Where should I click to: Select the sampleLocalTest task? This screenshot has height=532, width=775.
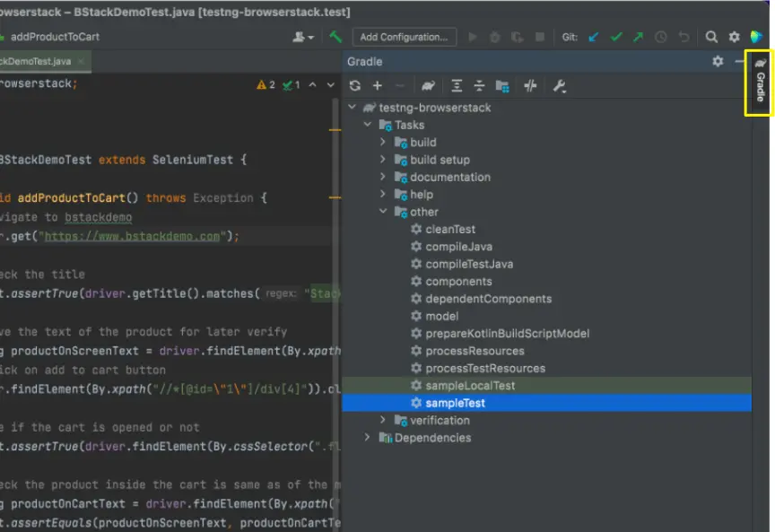(457, 385)
